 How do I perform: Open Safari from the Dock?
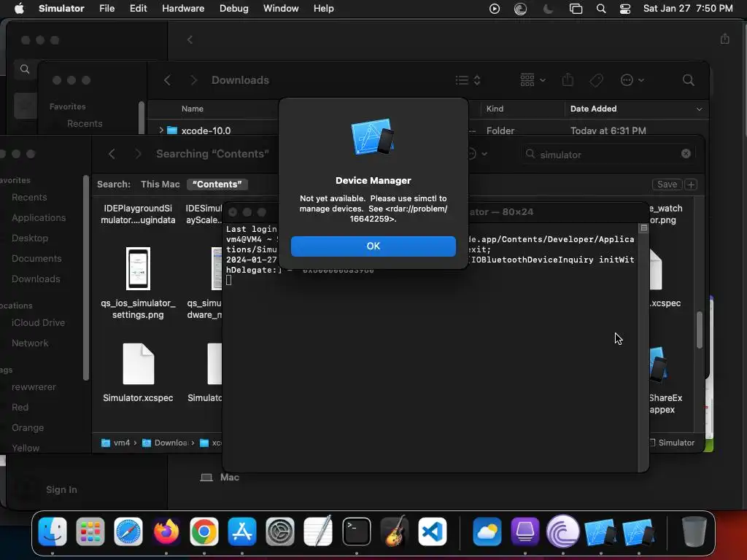128,532
